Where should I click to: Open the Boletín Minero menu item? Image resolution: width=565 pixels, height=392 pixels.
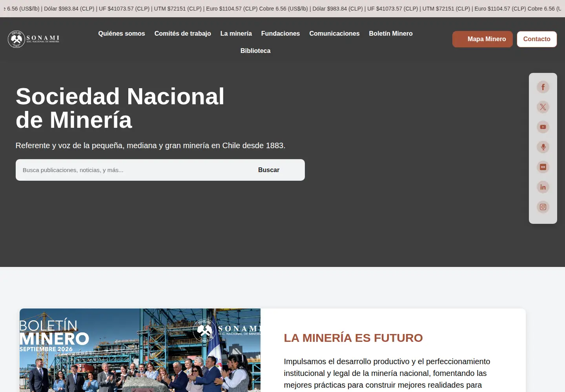391,34
